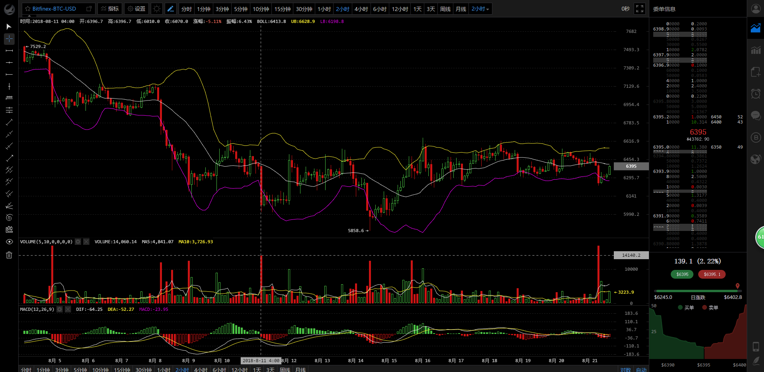Select the fan lines tool
The height and width of the screenshot is (372, 764).
pos(9,206)
